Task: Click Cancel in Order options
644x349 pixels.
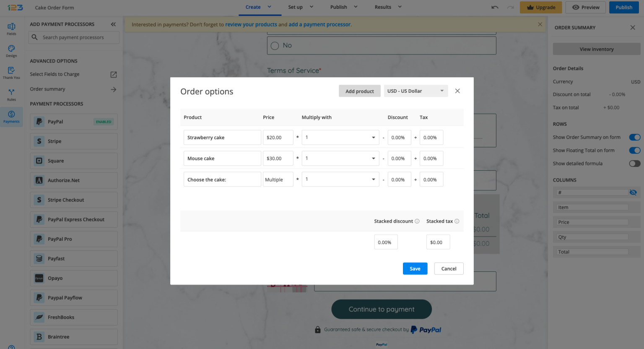Action: [449, 268]
